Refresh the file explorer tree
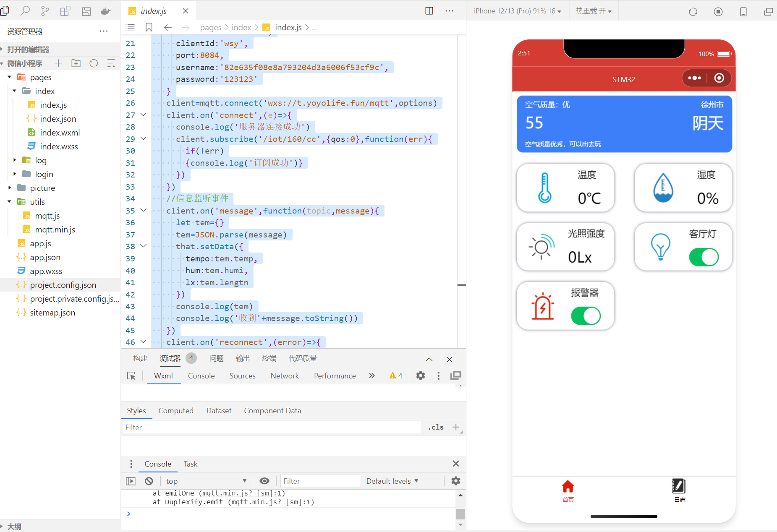This screenshot has height=532, width=777. pyautogui.click(x=94, y=63)
